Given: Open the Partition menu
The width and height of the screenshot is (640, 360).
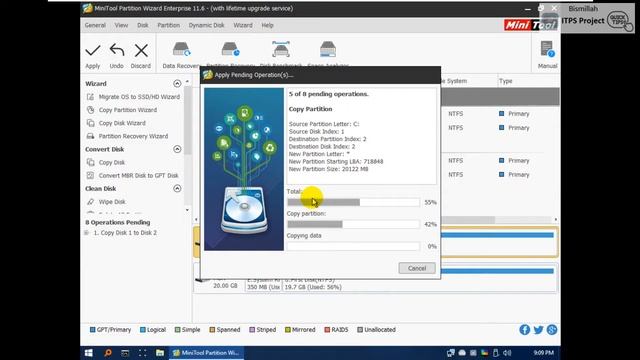Looking at the screenshot, I should point(169,25).
